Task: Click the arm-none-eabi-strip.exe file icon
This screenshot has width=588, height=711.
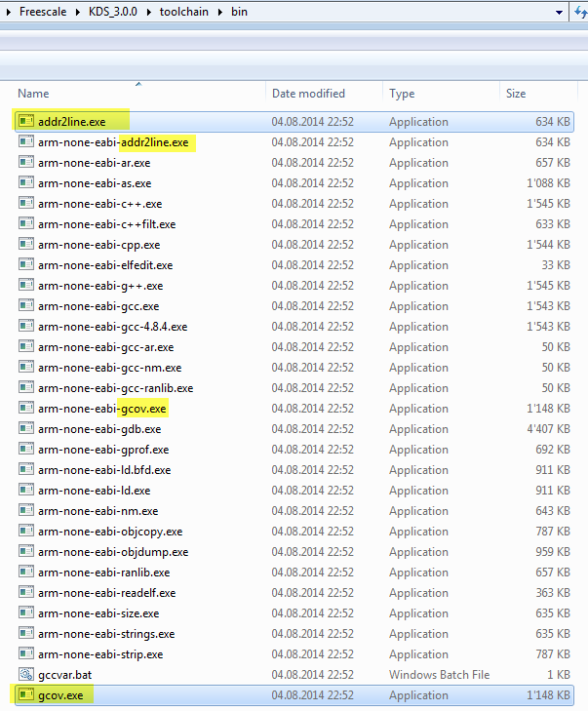Action: 26,654
